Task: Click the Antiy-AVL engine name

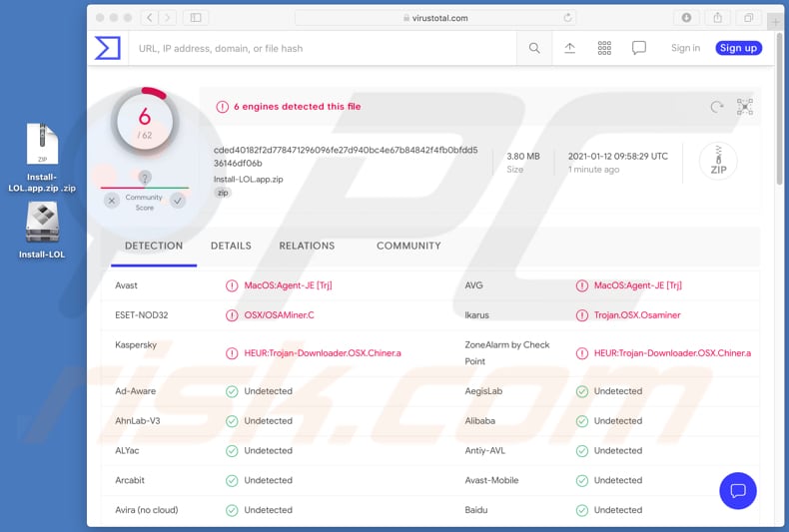Action: (x=485, y=450)
